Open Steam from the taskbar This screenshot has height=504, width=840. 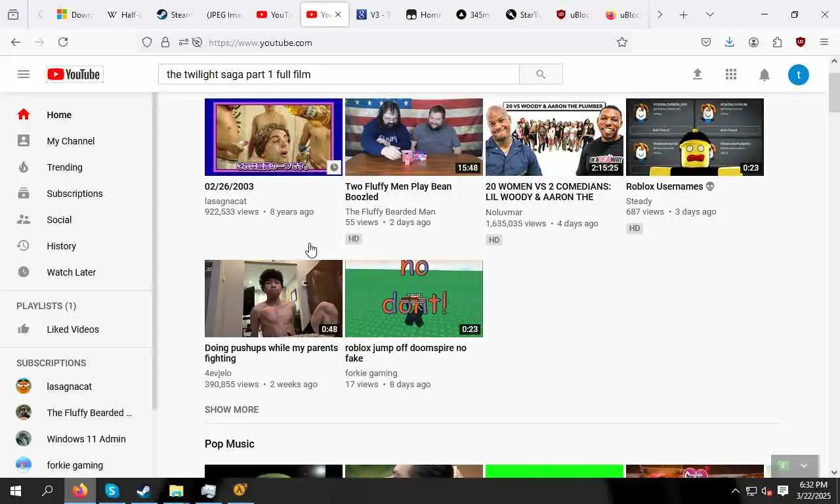tap(144, 491)
